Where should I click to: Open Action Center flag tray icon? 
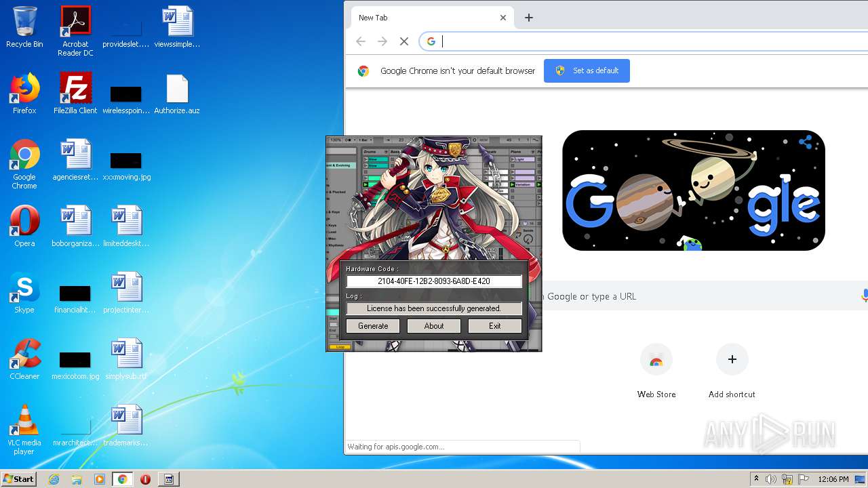[x=804, y=479]
